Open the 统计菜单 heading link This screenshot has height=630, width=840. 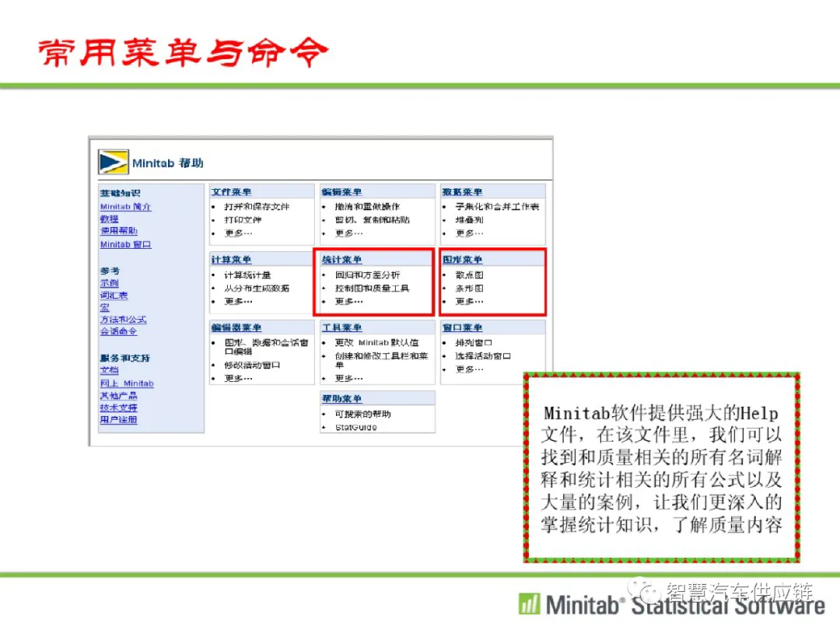pos(341,260)
